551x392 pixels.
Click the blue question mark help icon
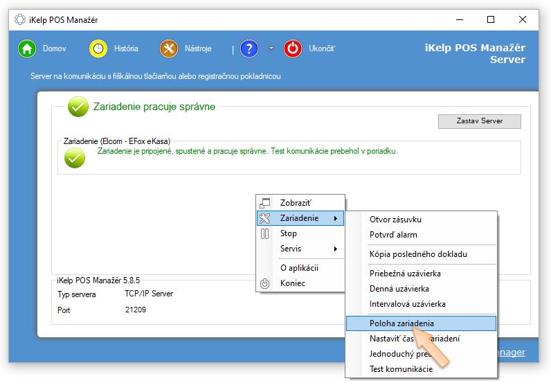pos(249,48)
